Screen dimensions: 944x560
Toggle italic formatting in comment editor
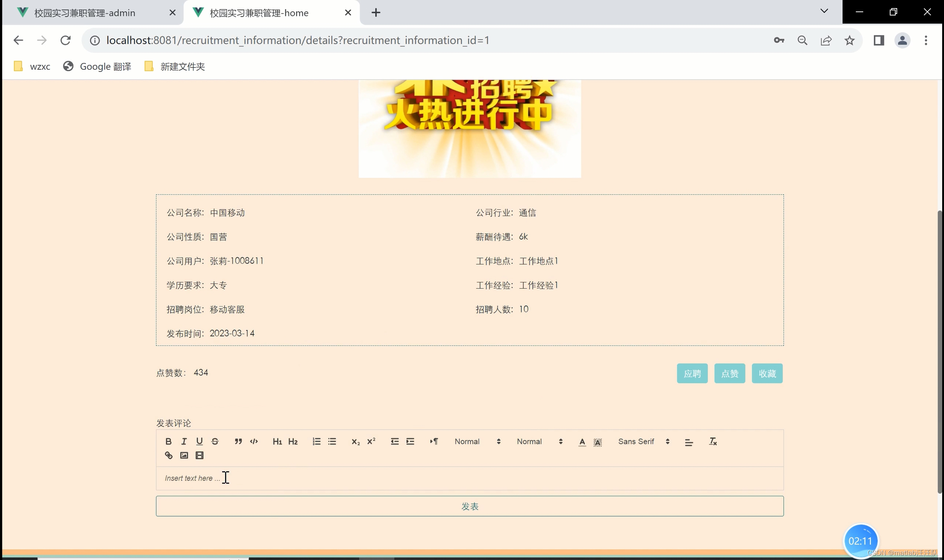[x=184, y=442]
